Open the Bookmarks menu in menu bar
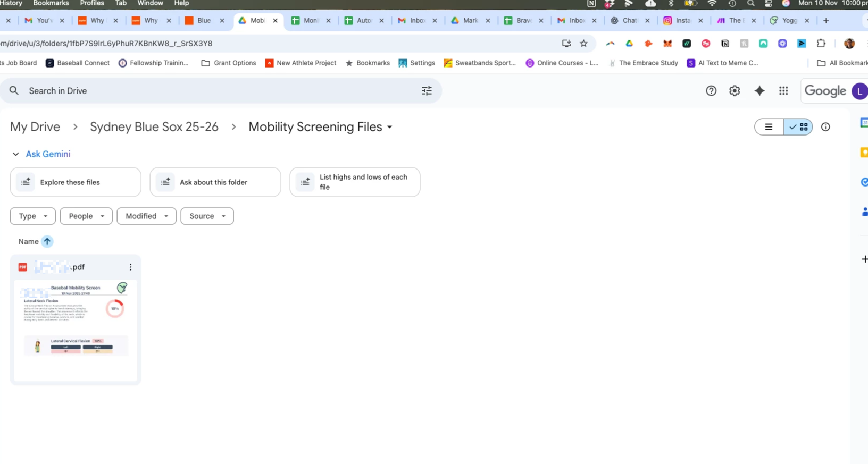This screenshot has height=464, width=868. pos(51,3)
